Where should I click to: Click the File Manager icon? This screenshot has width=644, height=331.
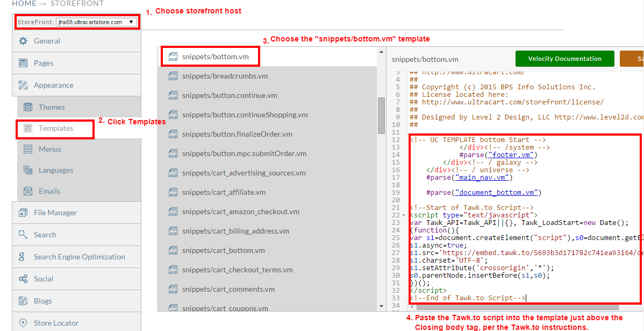(23, 213)
